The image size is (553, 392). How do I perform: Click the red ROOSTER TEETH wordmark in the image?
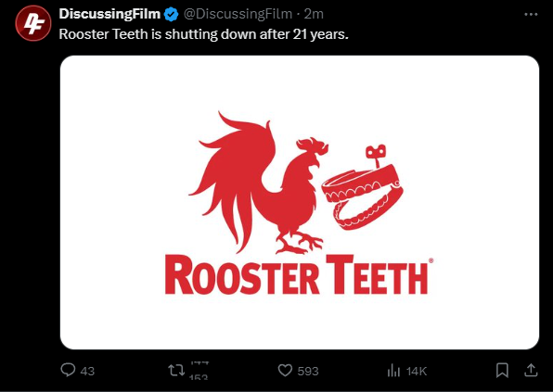click(299, 274)
